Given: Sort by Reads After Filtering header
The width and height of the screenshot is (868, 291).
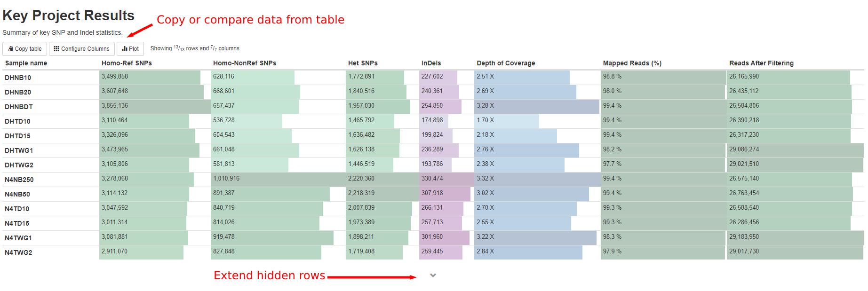Looking at the screenshot, I should coord(761,63).
